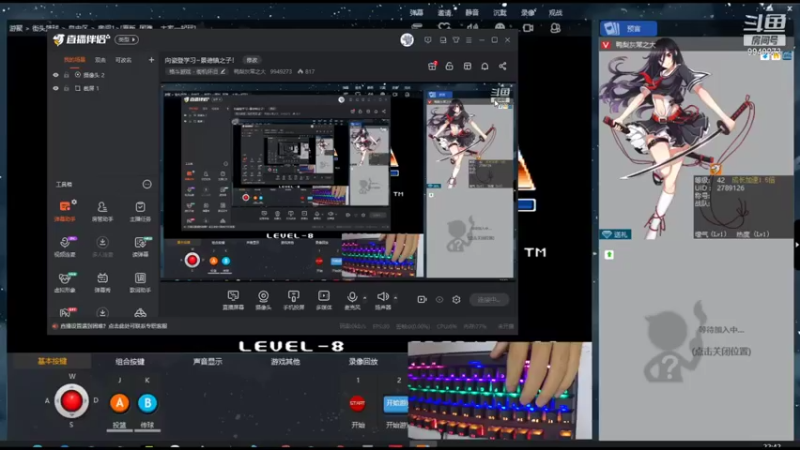This screenshot has width=800, height=450.
Task: Click the orange A game button
Action: [x=119, y=403]
